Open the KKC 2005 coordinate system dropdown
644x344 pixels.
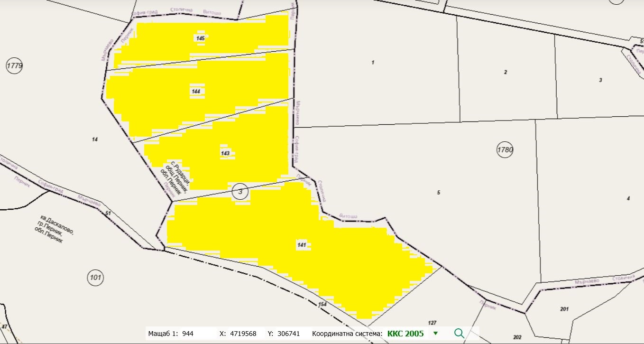click(435, 333)
